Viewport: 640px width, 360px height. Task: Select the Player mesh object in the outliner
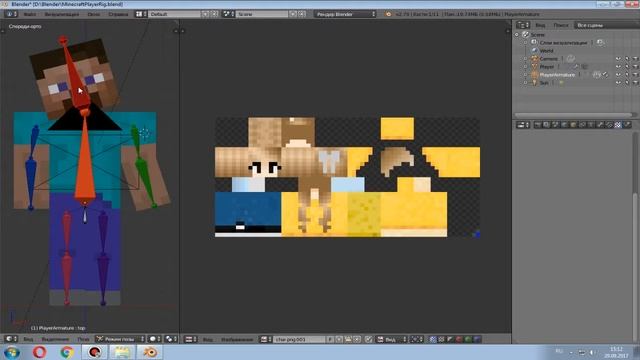click(547, 67)
